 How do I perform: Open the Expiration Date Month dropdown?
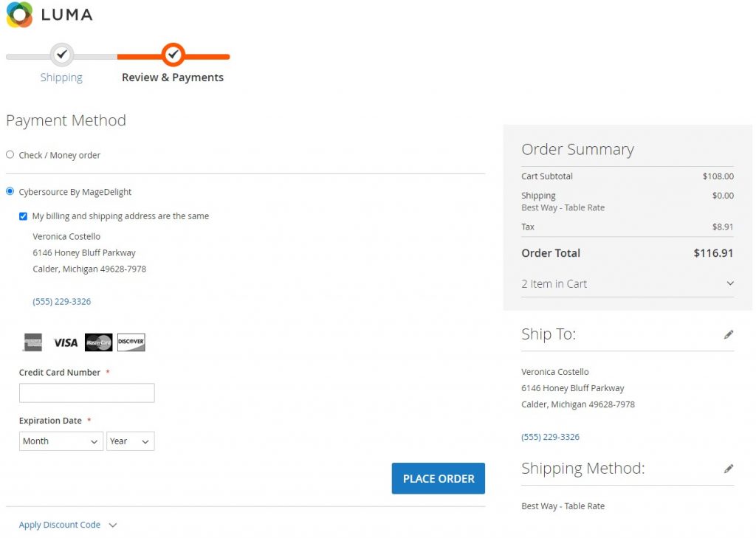61,441
